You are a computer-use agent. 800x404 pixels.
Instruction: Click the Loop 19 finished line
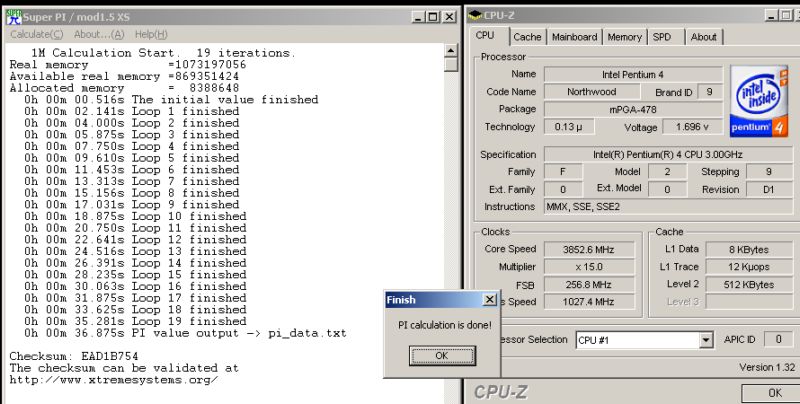click(135, 321)
